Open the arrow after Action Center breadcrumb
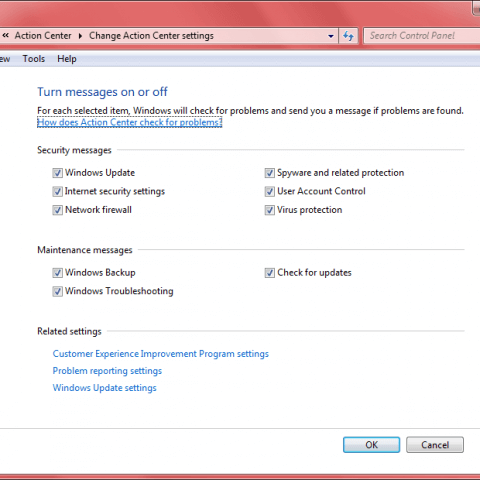The image size is (480, 480). 80,36
